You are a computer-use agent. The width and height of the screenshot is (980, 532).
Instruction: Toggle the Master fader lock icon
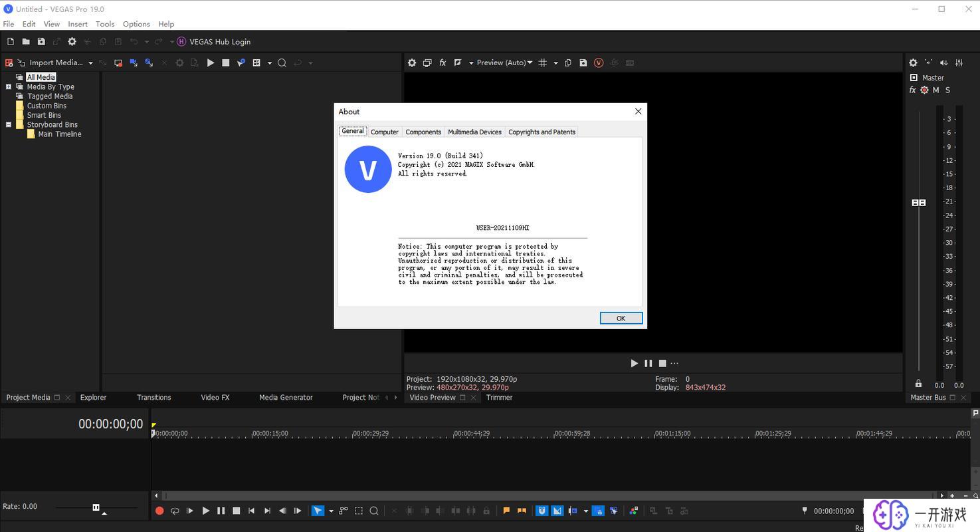pos(918,384)
